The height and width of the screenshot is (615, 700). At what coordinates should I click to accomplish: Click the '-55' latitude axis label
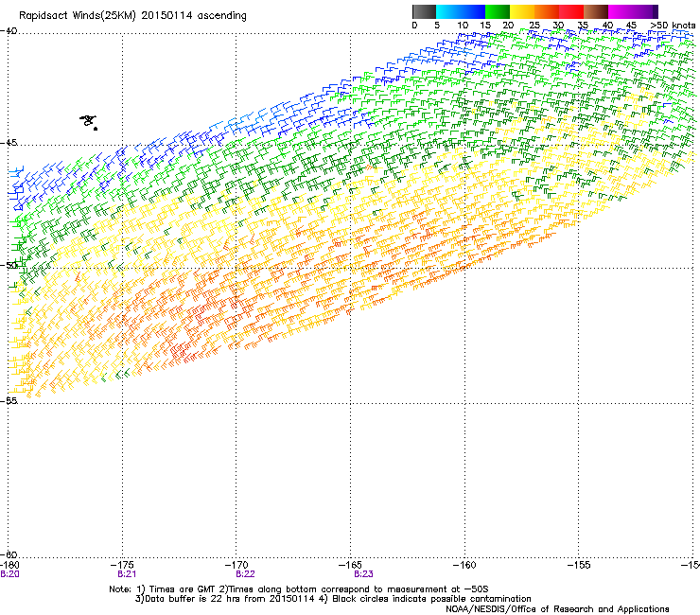[x=9, y=400]
